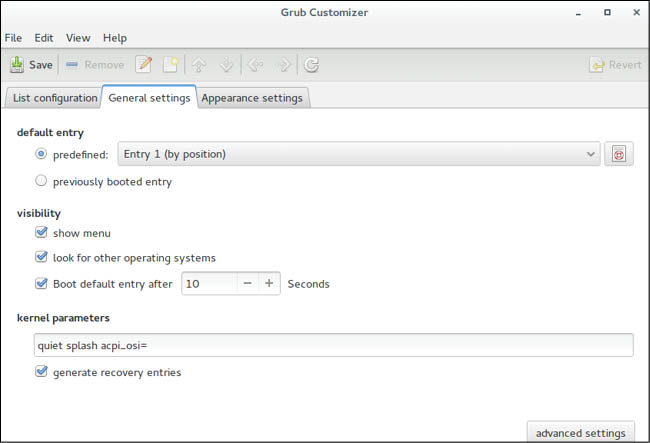Screen dimensions: 650x443
Task: Select previously booted entry option
Action: tap(41, 182)
